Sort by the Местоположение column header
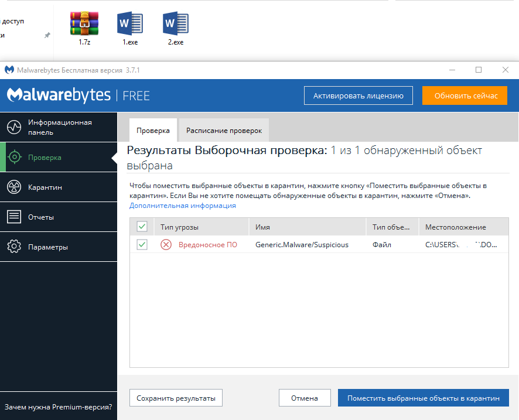Image resolution: width=519 pixels, height=420 pixels. pos(464,227)
